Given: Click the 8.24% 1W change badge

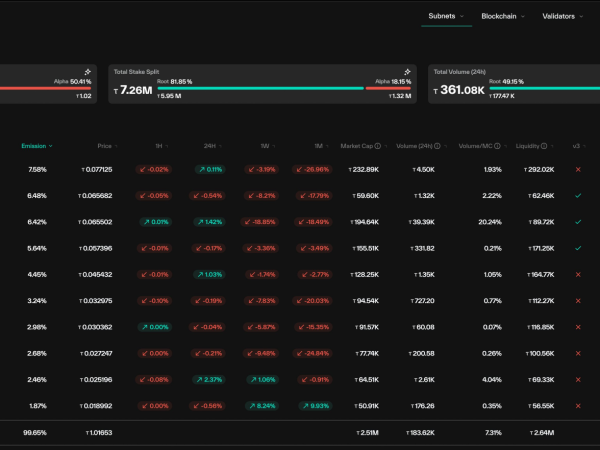Looking at the screenshot, I should (x=262, y=406).
